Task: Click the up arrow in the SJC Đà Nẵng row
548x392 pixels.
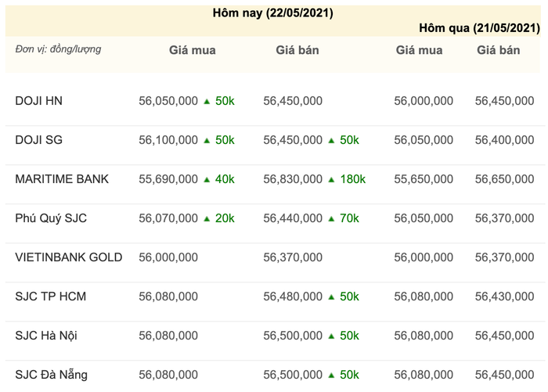Action: tap(331, 376)
